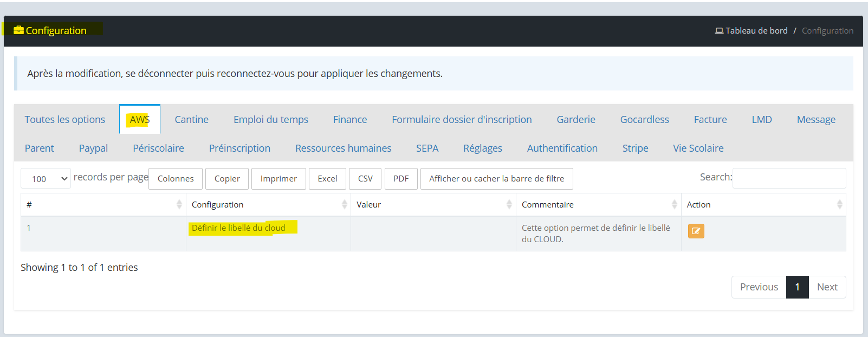Click Afficher ou cacher la barre de filtre
This screenshot has width=868, height=337.
click(497, 178)
